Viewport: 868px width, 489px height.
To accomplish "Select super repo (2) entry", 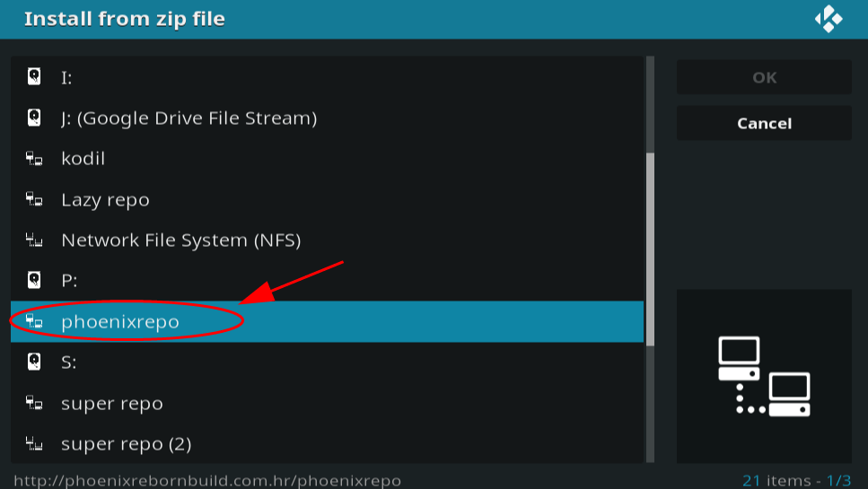I will click(327, 443).
